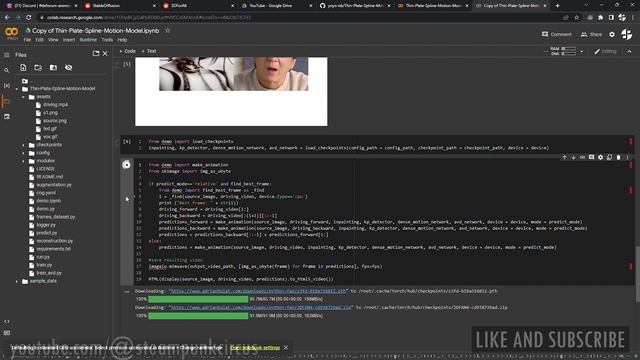Open the cell editor settings gear

point(600,158)
